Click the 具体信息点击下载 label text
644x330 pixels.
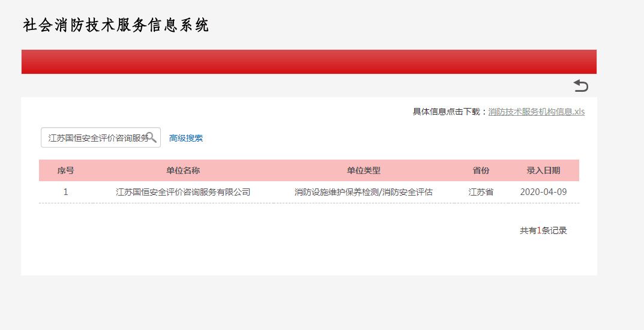click(449, 112)
